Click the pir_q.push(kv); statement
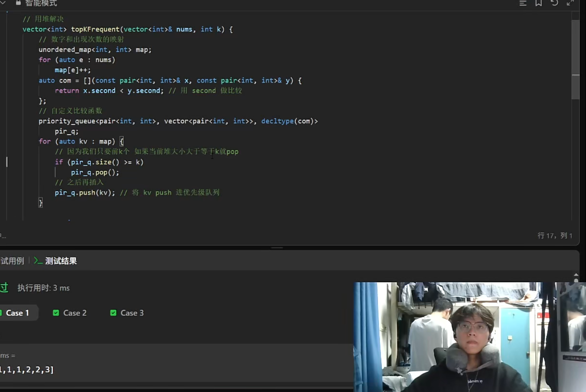 85,193
